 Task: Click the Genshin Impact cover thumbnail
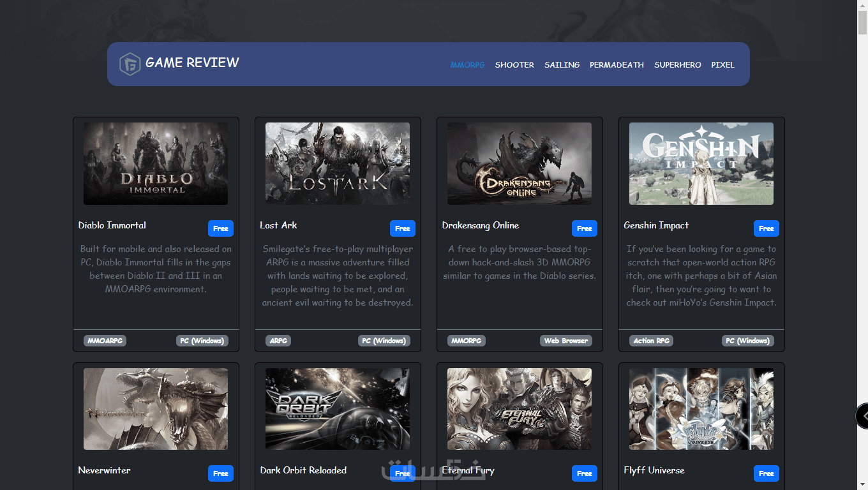pyautogui.click(x=701, y=163)
